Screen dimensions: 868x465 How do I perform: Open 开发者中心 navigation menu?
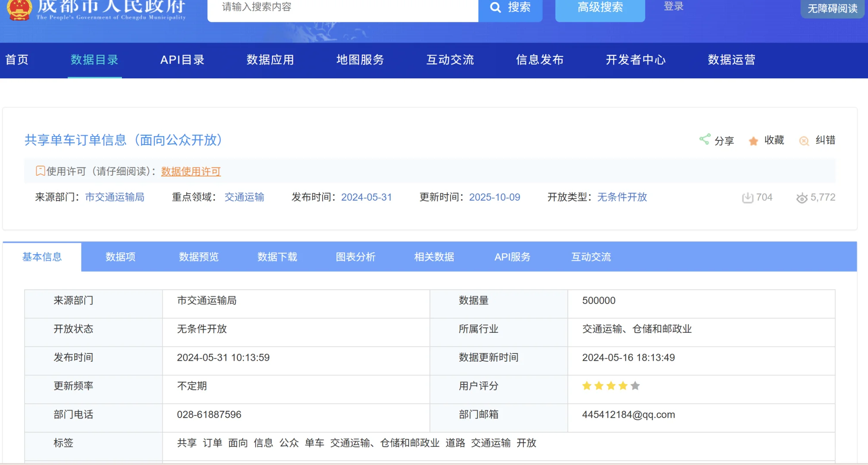pos(635,60)
